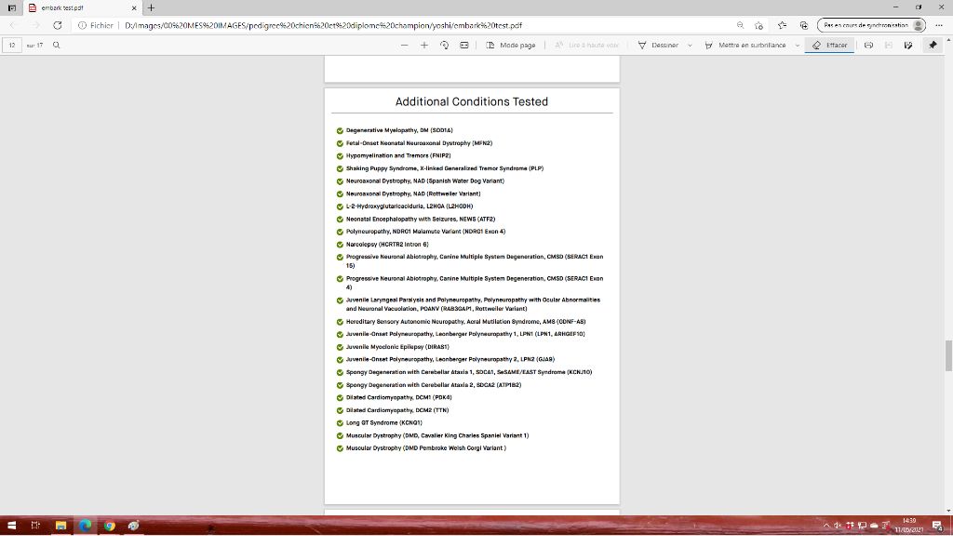Toggle Mode page view

(x=511, y=45)
